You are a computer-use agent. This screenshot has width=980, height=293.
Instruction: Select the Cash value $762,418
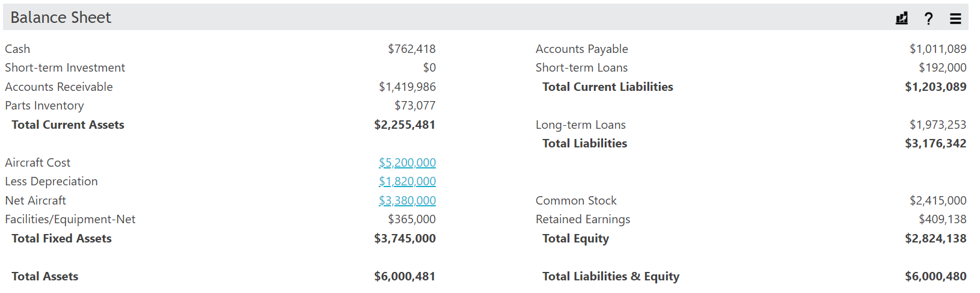(412, 49)
